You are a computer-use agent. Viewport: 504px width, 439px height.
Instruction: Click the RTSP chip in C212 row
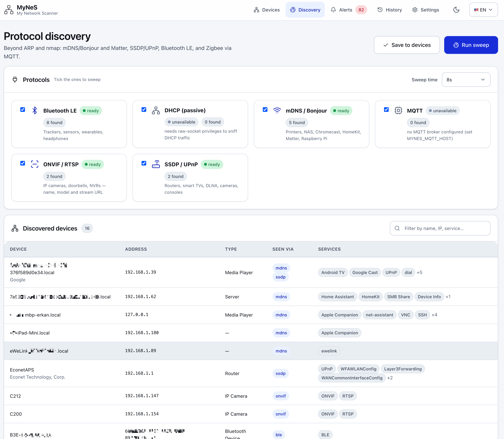pos(348,396)
